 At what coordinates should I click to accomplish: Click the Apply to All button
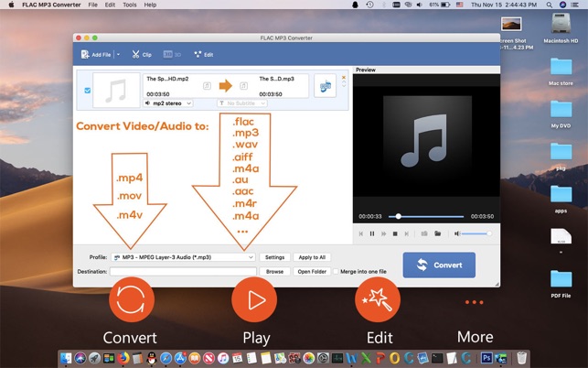coord(312,257)
